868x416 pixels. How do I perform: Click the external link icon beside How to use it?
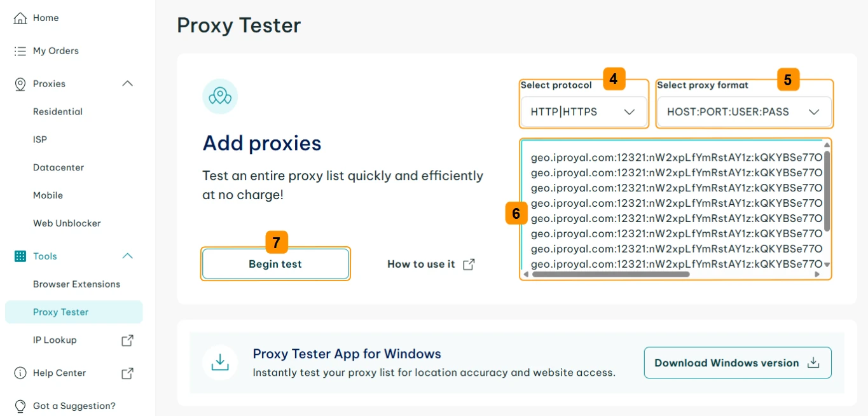(469, 265)
